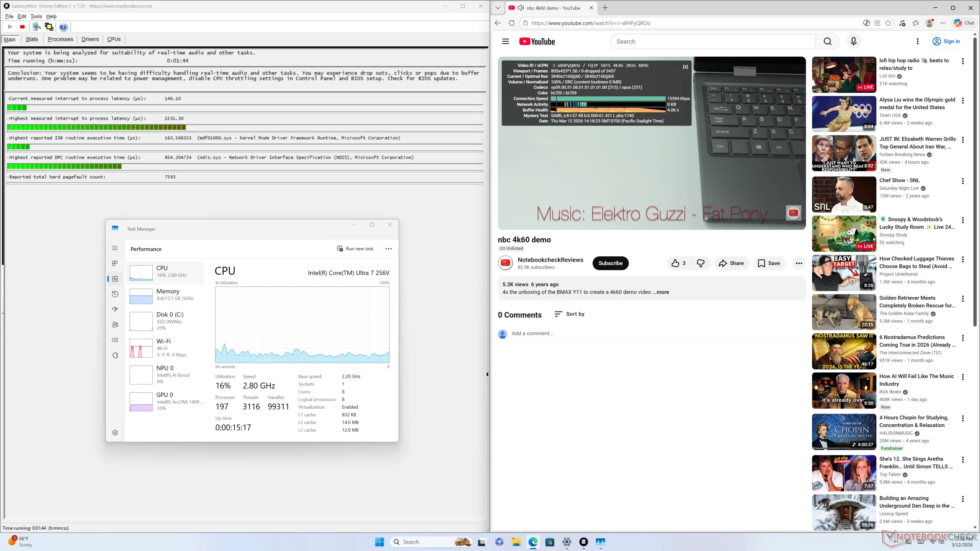980x551 pixels.
Task: Click Run new task button
Action: tap(355, 249)
